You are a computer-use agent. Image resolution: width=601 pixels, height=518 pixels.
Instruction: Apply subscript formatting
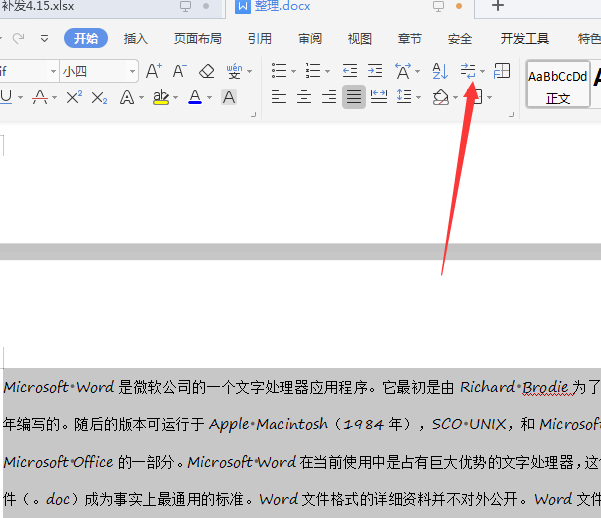coord(99,97)
